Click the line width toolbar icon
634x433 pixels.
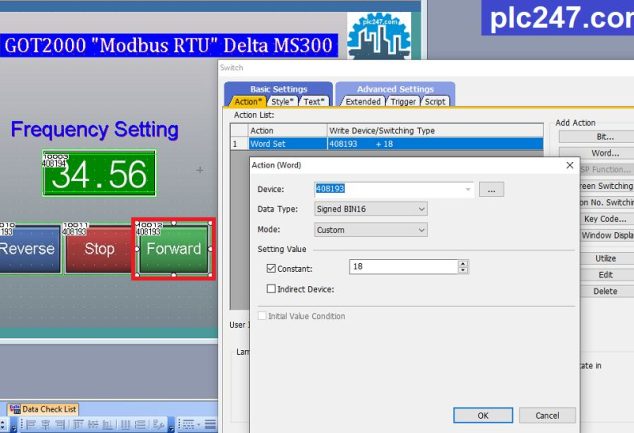click(x=210, y=425)
